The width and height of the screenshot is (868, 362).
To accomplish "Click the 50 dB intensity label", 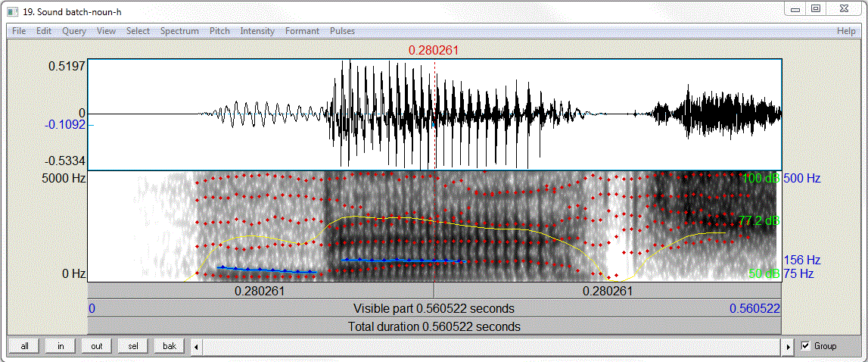I will pyautogui.click(x=764, y=273).
